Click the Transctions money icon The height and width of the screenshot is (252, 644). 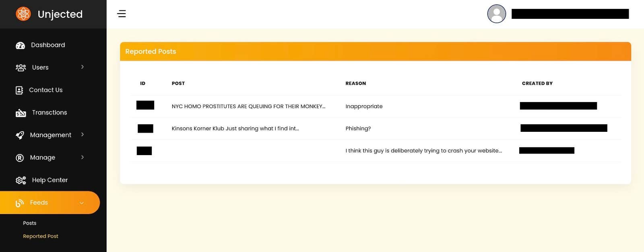[x=21, y=113]
